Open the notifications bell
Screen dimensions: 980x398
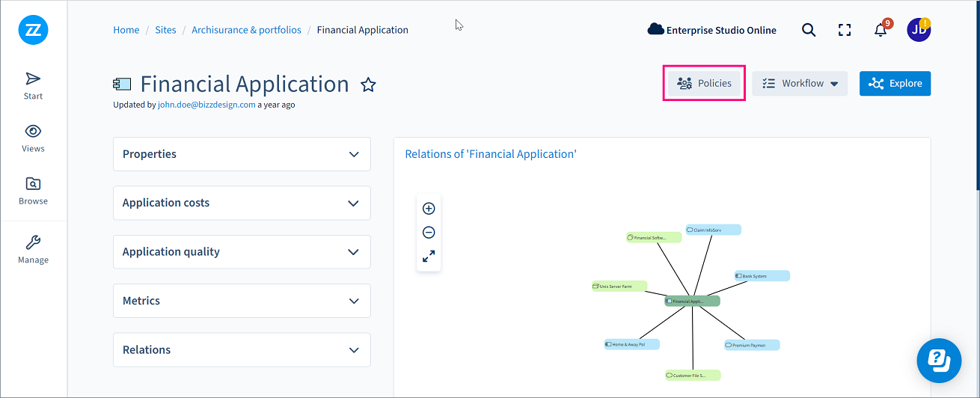point(881,31)
